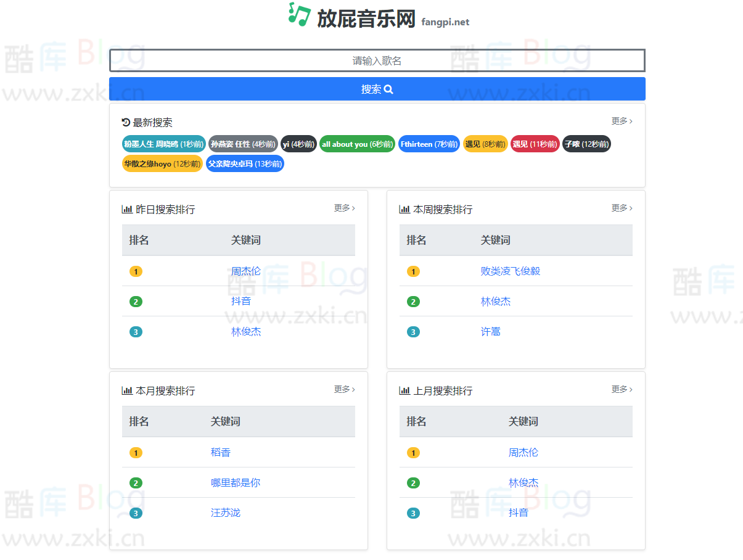Screen dimensions: 743x560
Task: Click the magnifier icon inside the search button
Action: click(x=387, y=89)
